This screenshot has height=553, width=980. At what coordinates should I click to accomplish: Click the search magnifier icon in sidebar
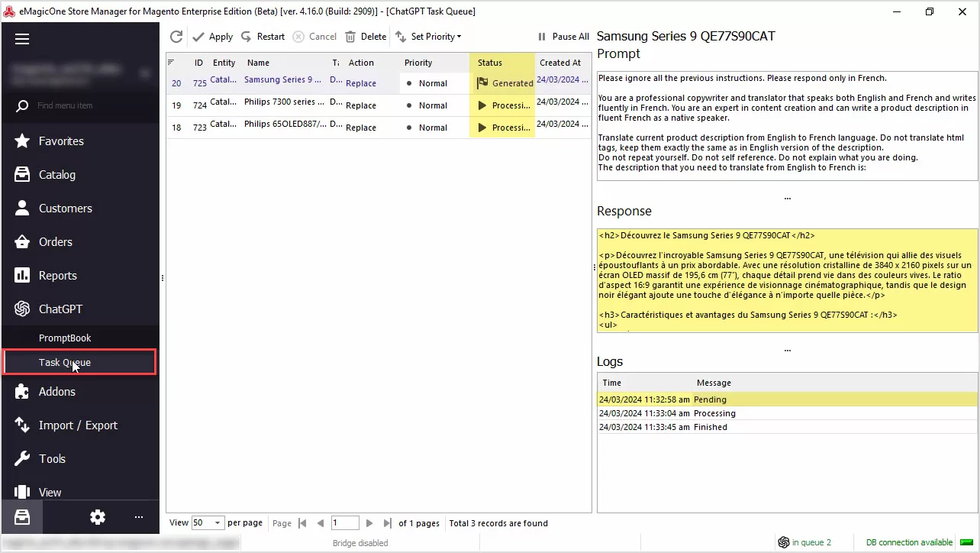point(23,105)
